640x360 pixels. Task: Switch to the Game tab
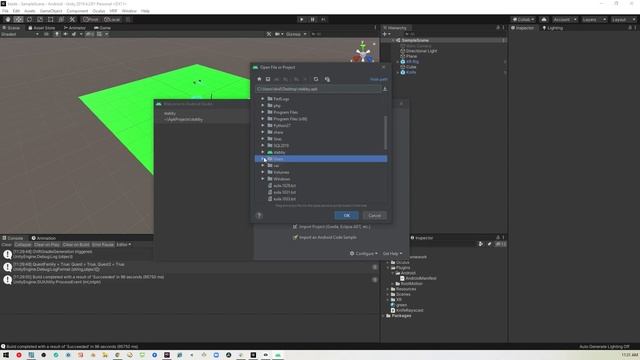[x=102, y=28]
